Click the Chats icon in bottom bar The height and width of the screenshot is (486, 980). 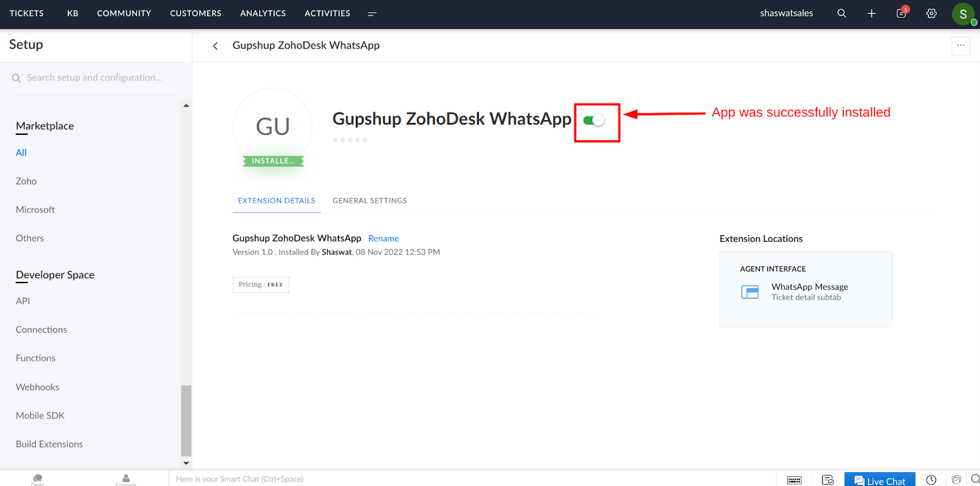(37, 479)
